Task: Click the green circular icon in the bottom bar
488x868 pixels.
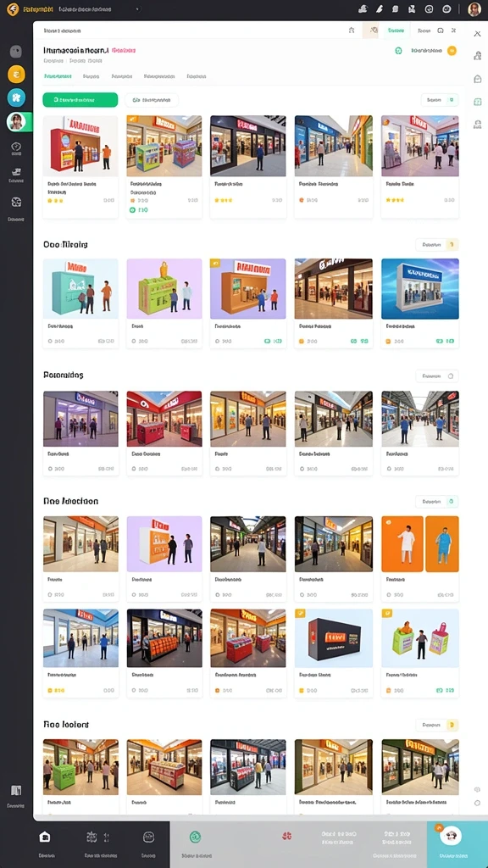Action: [195, 837]
